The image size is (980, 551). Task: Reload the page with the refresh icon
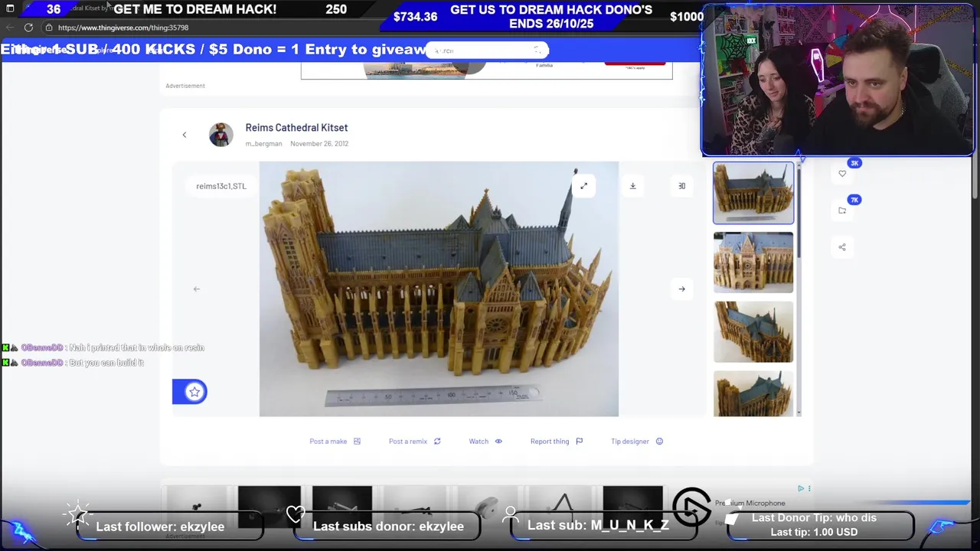[x=28, y=28]
